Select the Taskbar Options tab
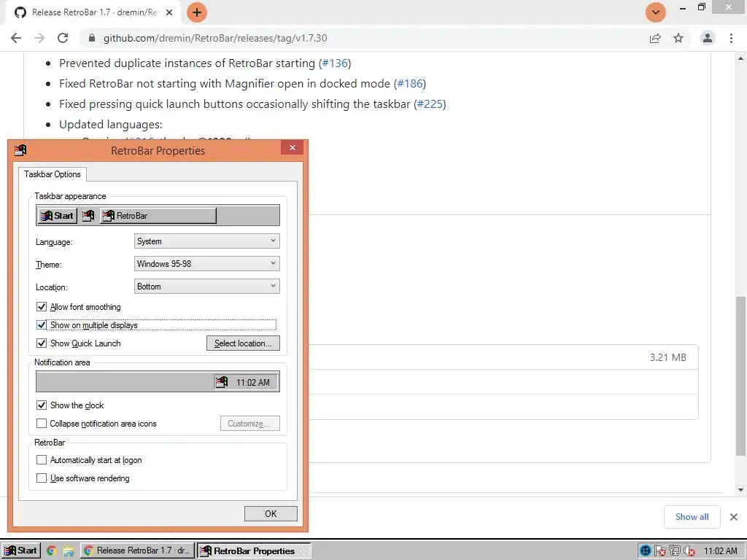The image size is (747, 560). [x=53, y=174]
